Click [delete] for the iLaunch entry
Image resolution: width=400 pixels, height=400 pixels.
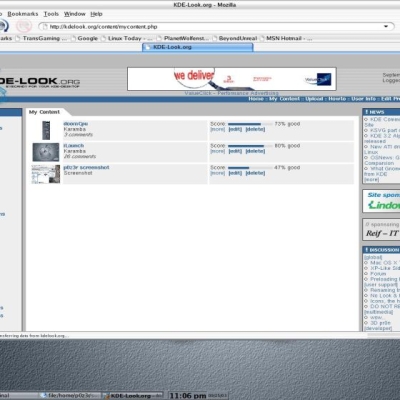pos(255,151)
